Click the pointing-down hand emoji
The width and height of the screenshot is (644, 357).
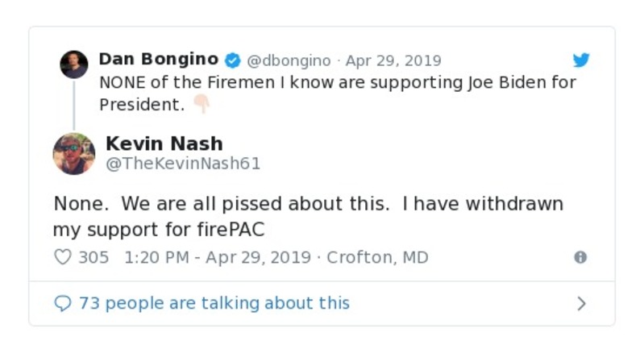pos(201,105)
